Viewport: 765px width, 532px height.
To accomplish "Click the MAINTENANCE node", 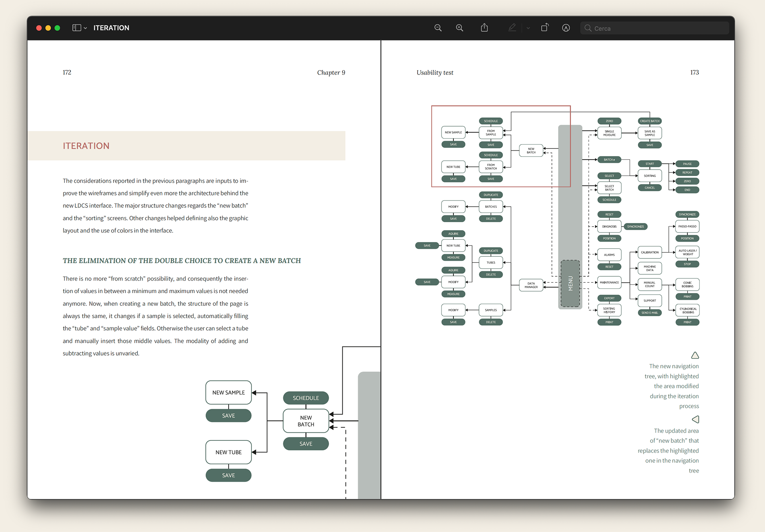I will [x=609, y=282].
